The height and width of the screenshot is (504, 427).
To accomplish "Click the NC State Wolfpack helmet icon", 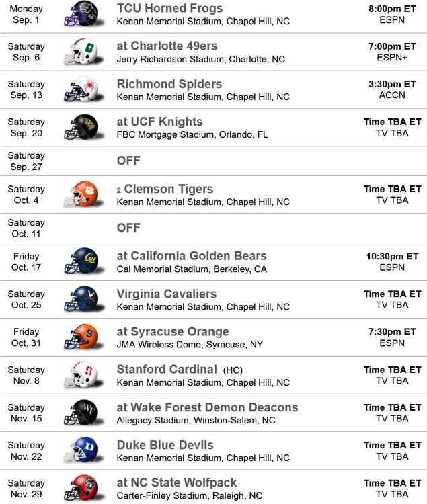I will pyautogui.click(x=81, y=488).
